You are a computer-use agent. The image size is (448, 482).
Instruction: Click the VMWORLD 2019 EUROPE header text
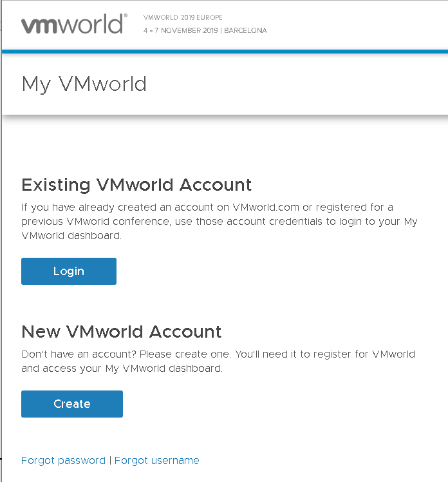(x=183, y=18)
